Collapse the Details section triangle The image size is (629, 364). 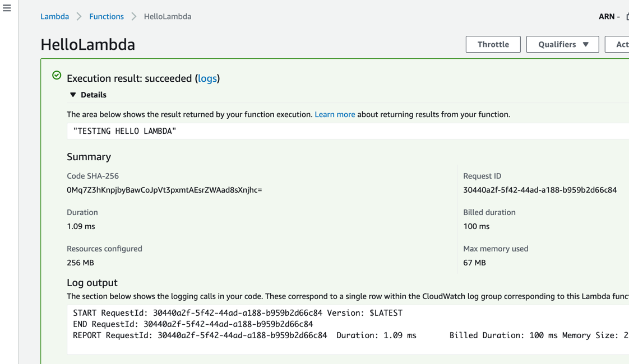pos(73,95)
